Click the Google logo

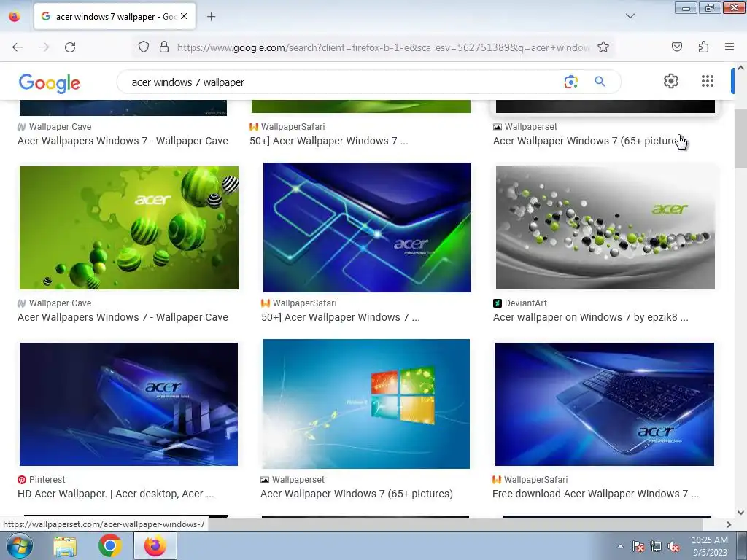click(50, 83)
